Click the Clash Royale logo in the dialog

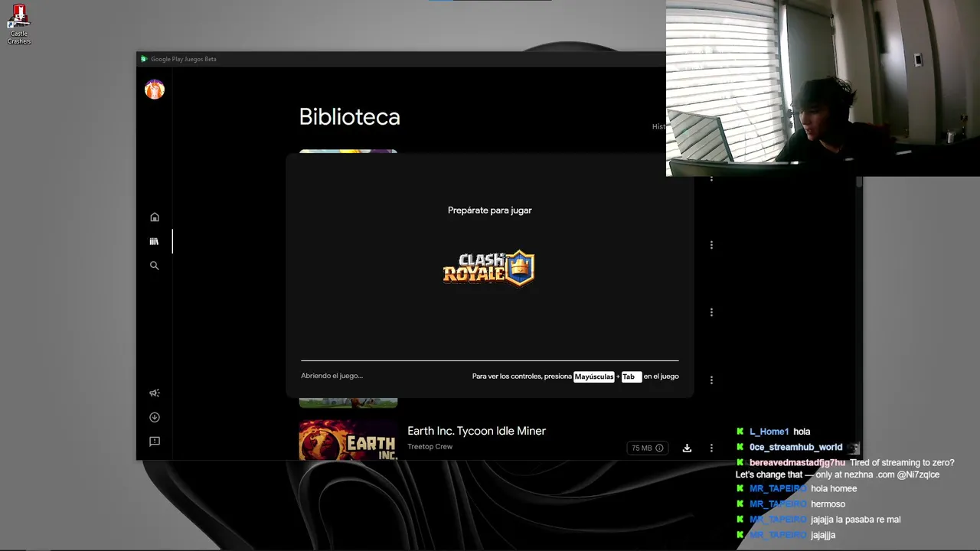coord(488,268)
